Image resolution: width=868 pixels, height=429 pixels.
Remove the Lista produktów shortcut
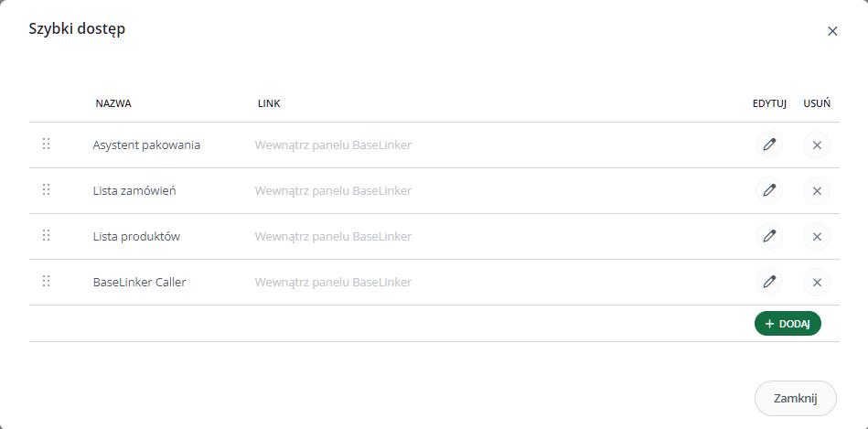tap(817, 236)
